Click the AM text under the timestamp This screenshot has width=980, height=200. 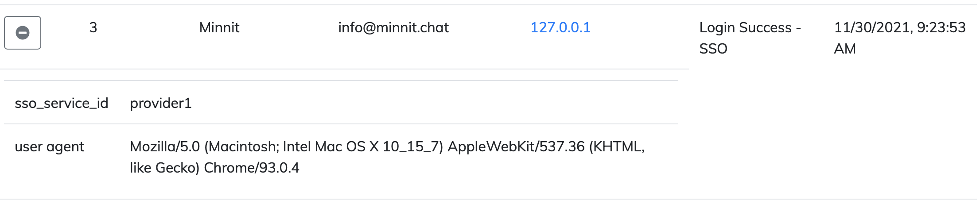[845, 49]
